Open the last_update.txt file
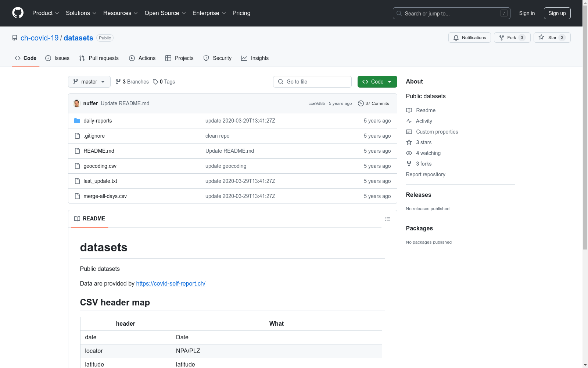Screen dimensions: 588x368 click(x=100, y=181)
